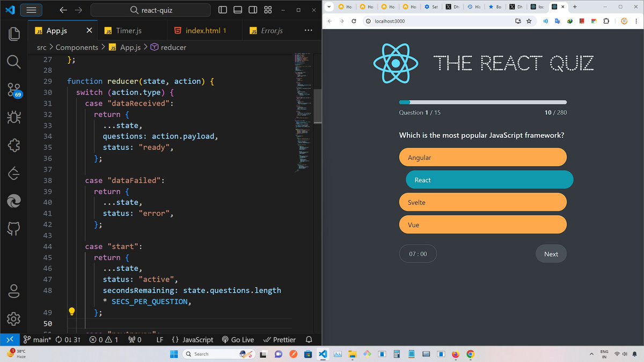Click Chrome back arrow button
644x362 pixels.
[330, 21]
